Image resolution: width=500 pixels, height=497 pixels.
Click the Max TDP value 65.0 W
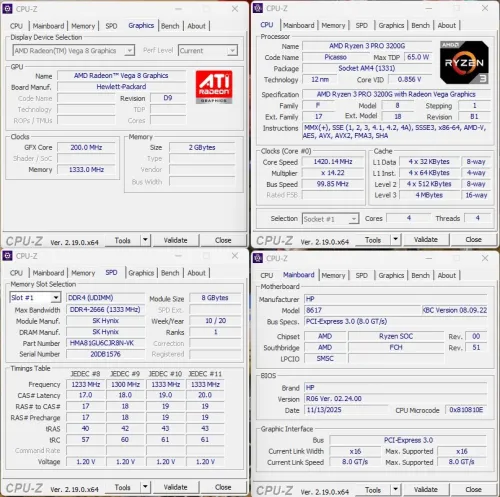coord(418,57)
